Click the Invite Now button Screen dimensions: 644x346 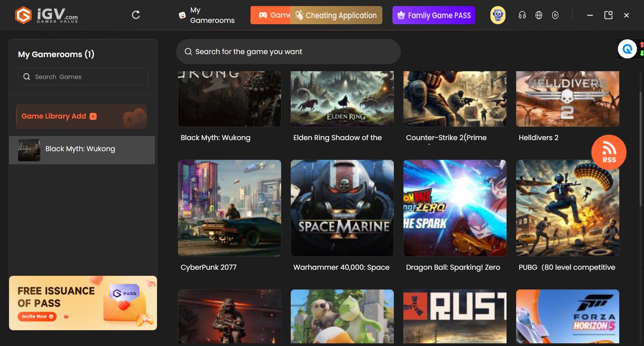[x=37, y=316]
